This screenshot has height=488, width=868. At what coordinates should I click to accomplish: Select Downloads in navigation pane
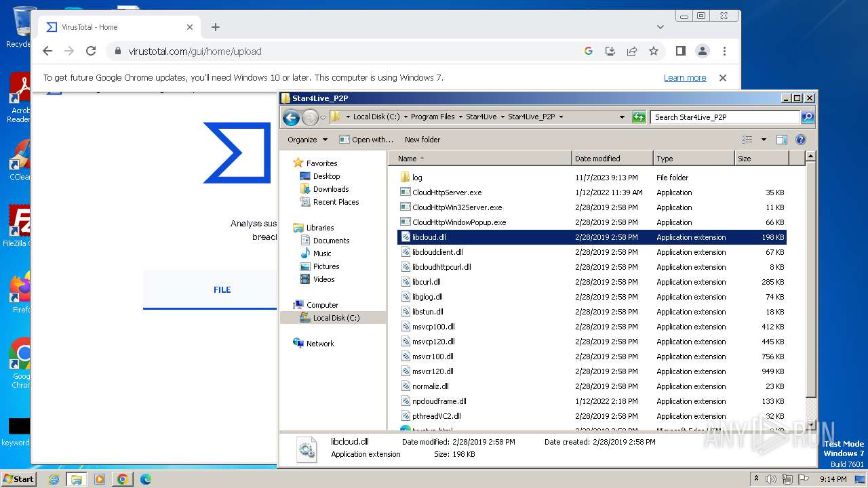coord(330,189)
